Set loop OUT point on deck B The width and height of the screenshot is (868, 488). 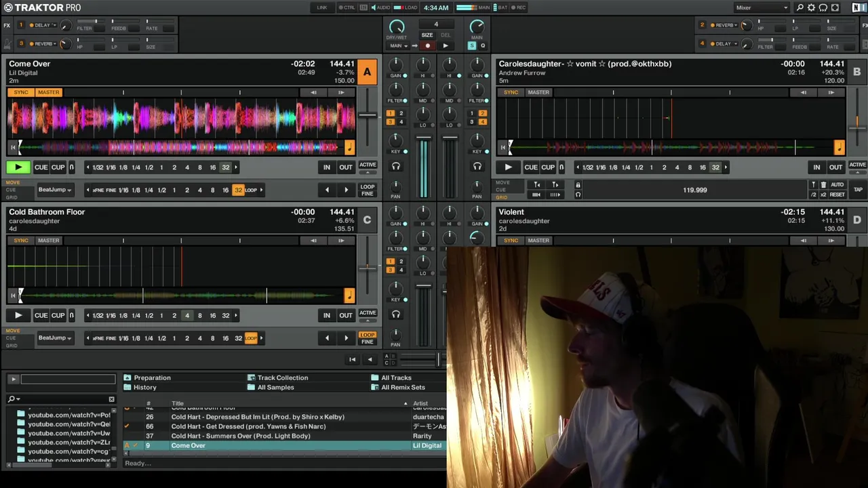point(835,167)
